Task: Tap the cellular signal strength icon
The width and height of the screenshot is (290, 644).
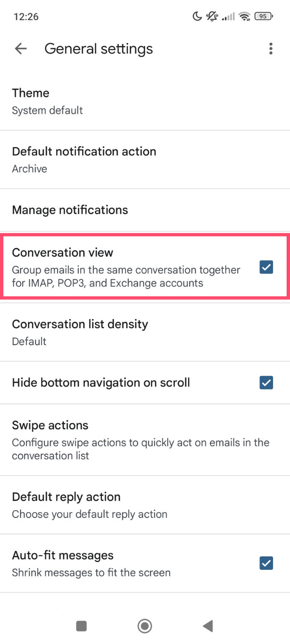Action: tap(227, 16)
